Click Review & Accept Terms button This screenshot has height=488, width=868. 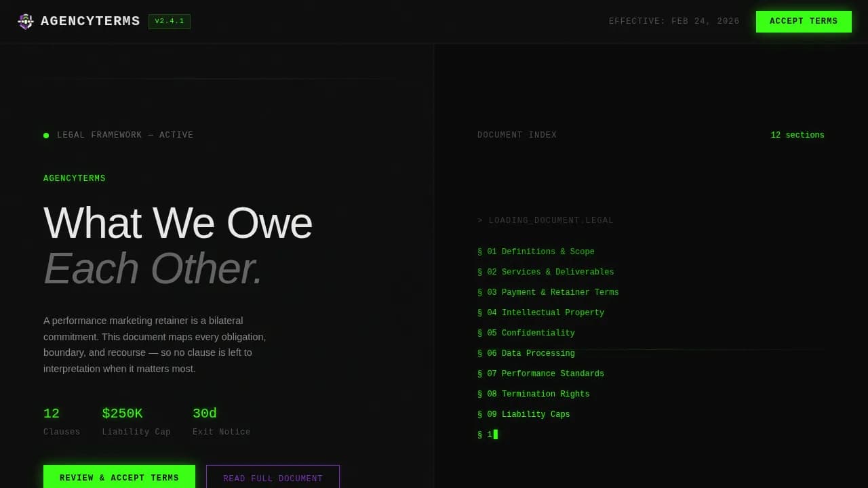pos(119,477)
